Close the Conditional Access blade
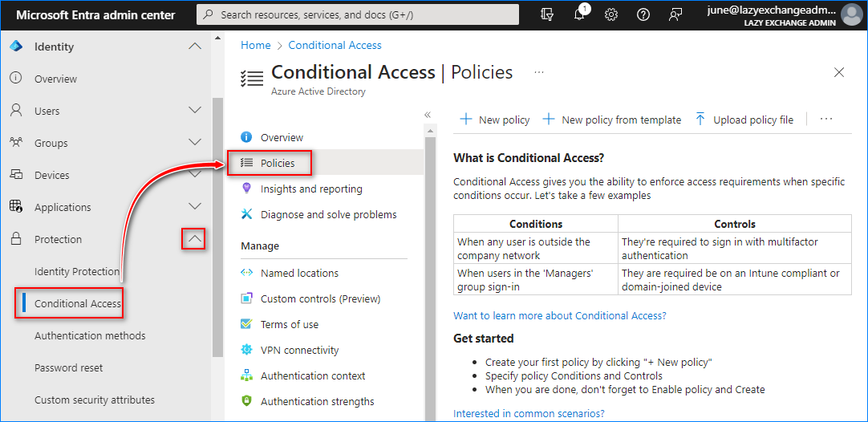The width and height of the screenshot is (868, 422). pos(839,72)
